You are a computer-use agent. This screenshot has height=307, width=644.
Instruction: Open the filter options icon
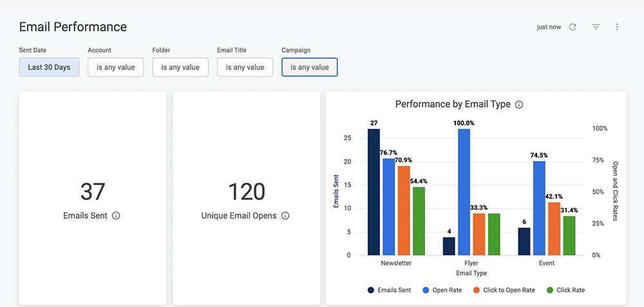tap(596, 27)
